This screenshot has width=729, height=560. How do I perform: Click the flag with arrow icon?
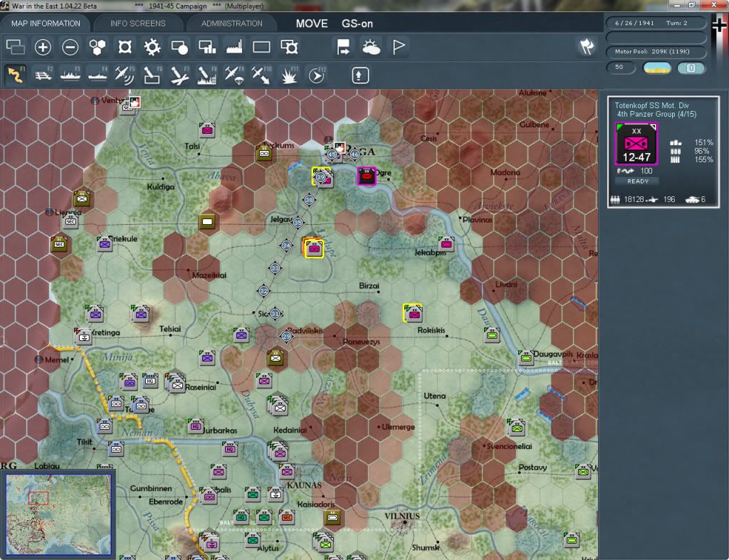pyautogui.click(x=344, y=47)
